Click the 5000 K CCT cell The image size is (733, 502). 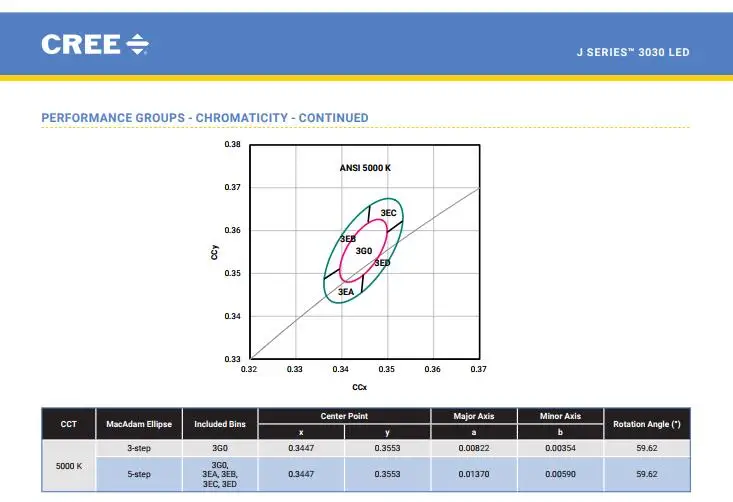(69, 466)
